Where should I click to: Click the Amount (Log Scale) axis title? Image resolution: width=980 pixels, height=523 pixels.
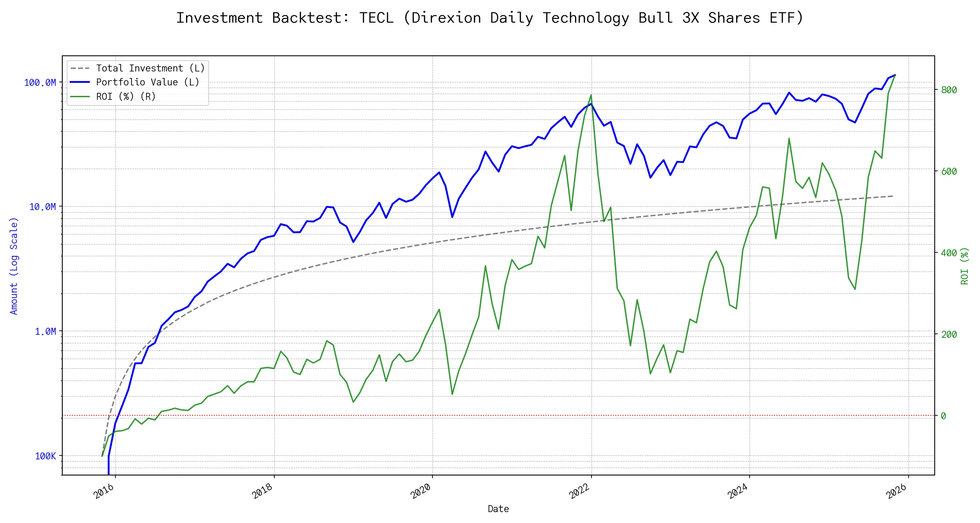(x=14, y=266)
